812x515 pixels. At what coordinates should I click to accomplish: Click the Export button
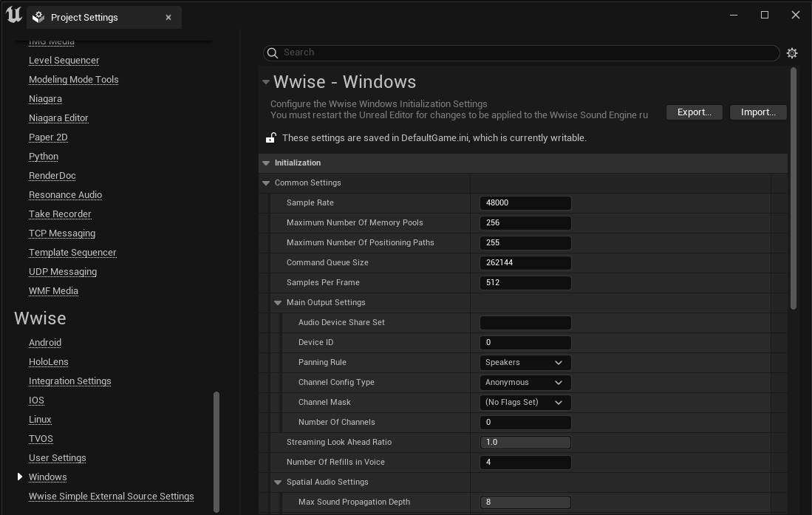coord(694,112)
